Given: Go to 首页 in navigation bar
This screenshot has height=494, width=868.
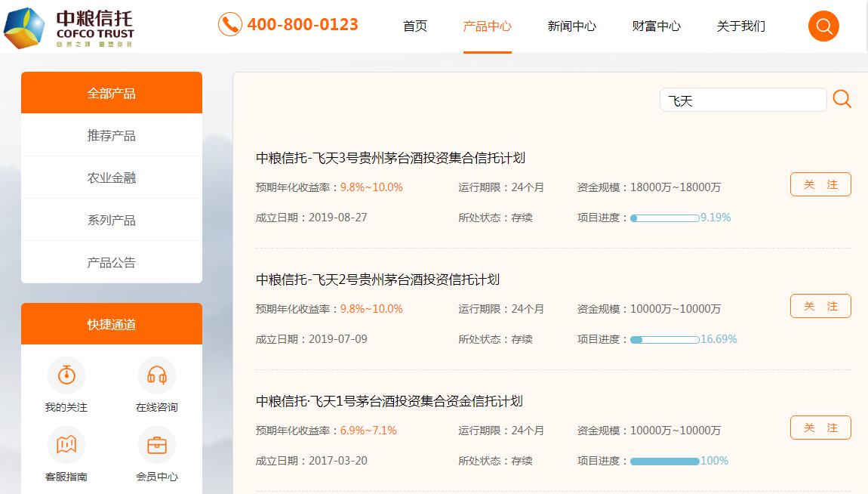Looking at the screenshot, I should [x=415, y=26].
